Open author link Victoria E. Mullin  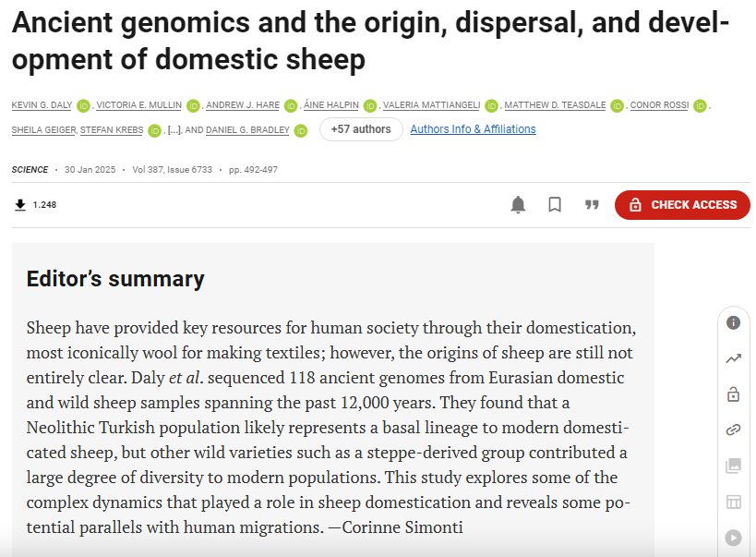click(138, 105)
